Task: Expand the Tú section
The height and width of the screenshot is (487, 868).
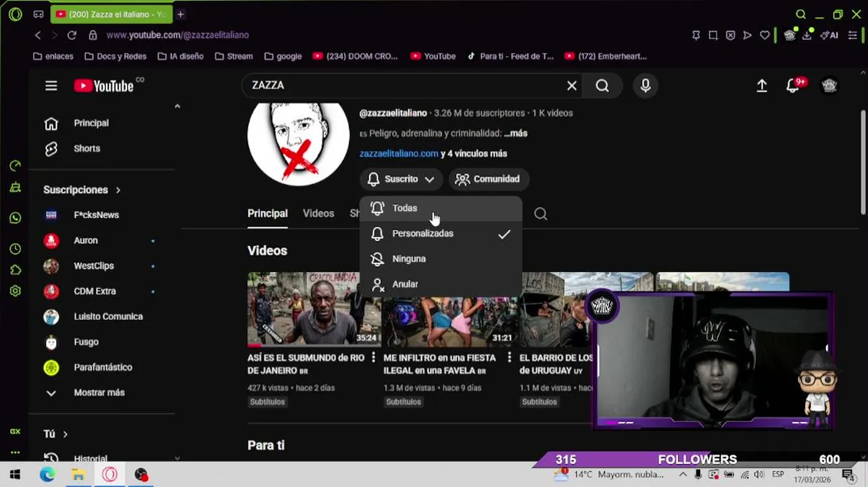Action: (x=55, y=434)
